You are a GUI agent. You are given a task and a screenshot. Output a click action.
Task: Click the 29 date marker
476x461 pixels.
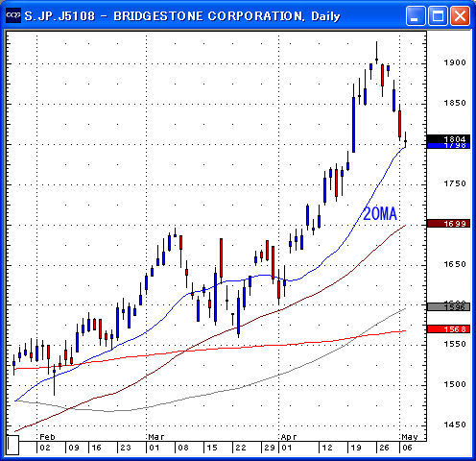pyautogui.click(x=270, y=448)
